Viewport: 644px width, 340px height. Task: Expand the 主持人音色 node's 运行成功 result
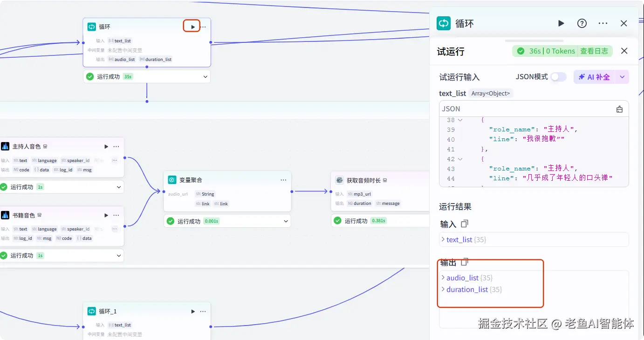[120, 187]
